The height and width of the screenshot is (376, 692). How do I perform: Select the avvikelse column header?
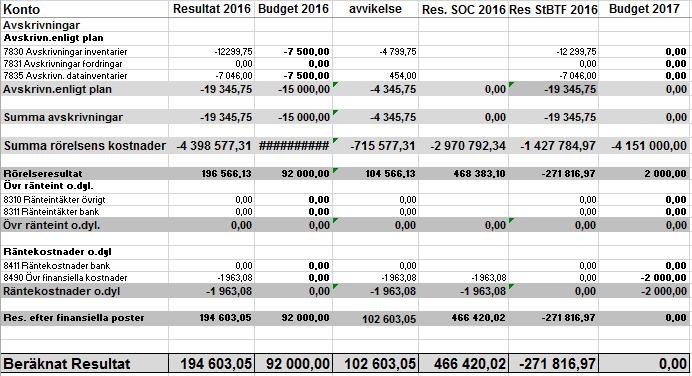[x=375, y=9]
